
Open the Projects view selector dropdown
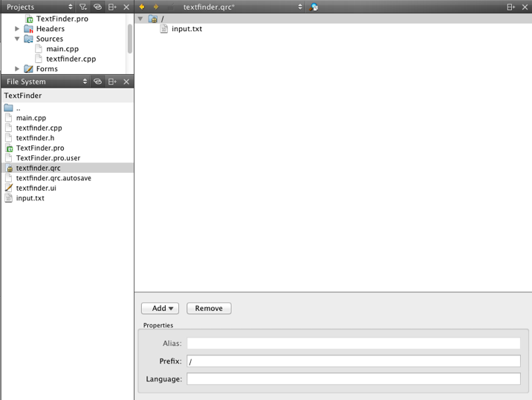coord(71,7)
